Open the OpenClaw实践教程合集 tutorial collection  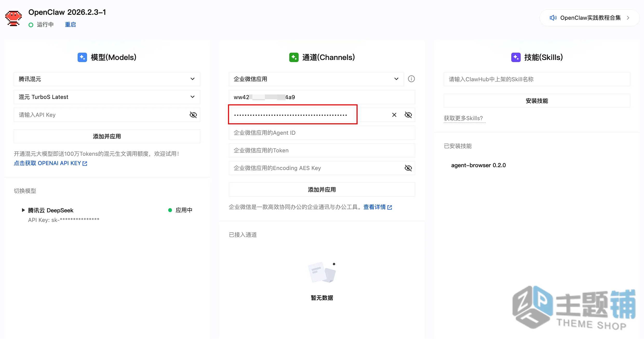coord(589,18)
